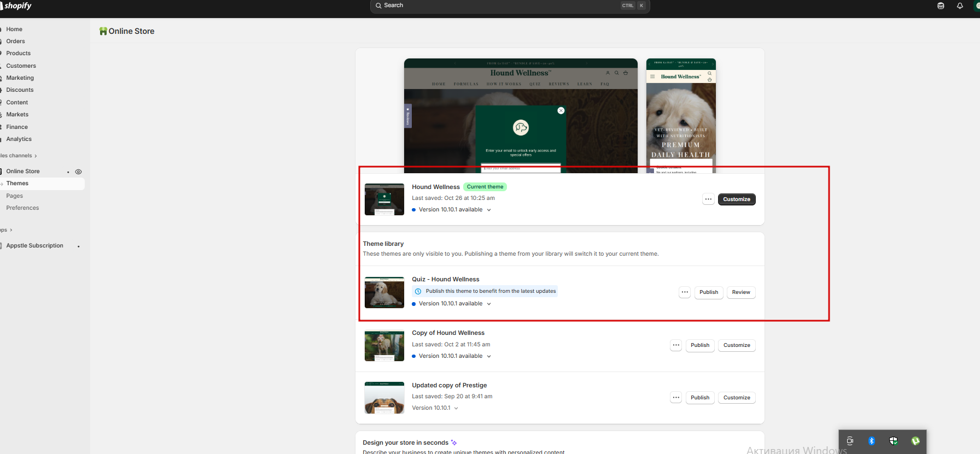This screenshot has width=980, height=454.
Task: Open the notifications bell
Action: (x=960, y=6)
